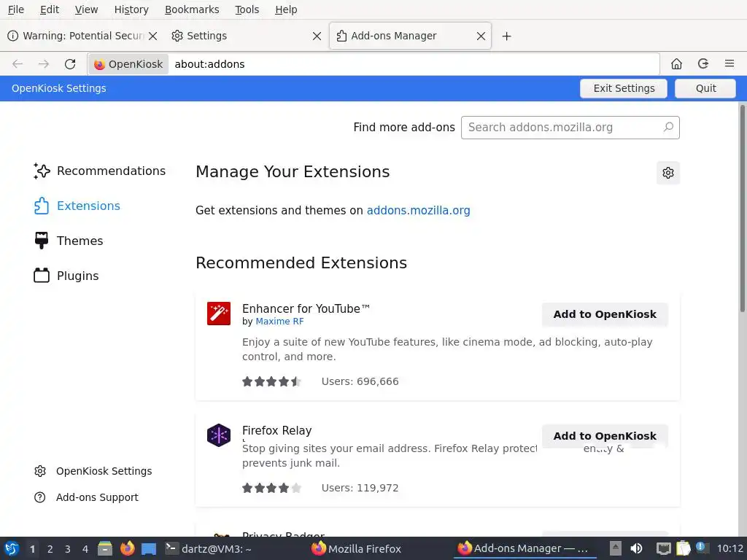747x560 pixels.
Task: Click the Quit button
Action: click(705, 88)
